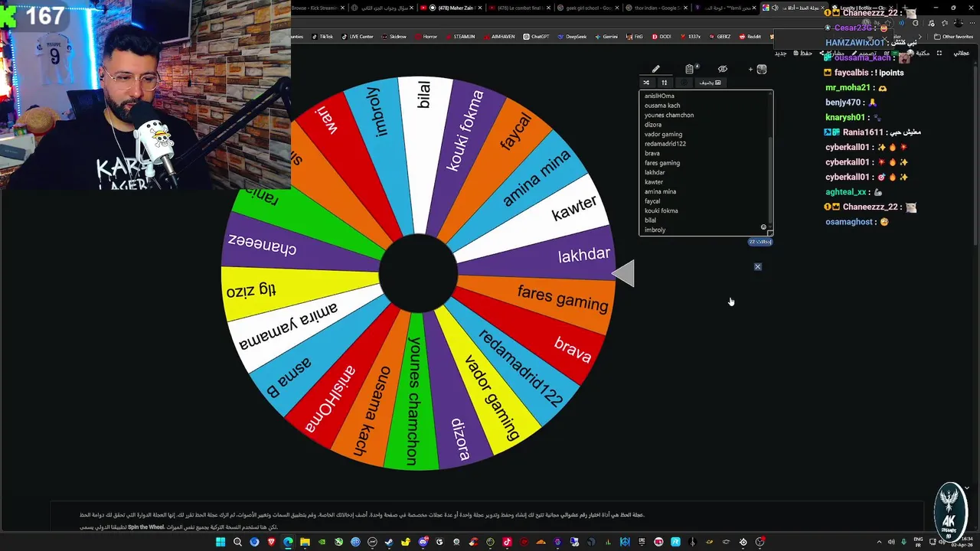Open Steam from taskbar
This screenshot has width=980, height=551.
(x=389, y=542)
